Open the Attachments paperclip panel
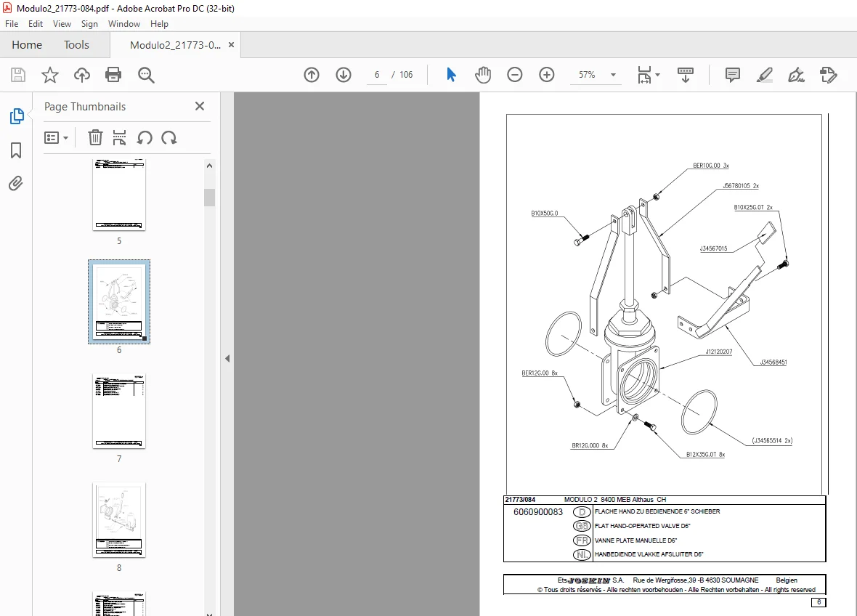857x616 pixels. click(16, 183)
